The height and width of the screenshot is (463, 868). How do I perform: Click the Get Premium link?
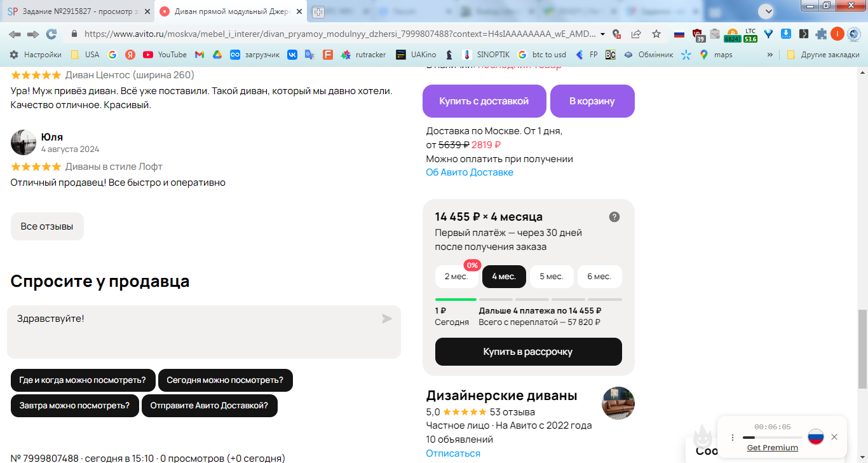click(x=772, y=448)
